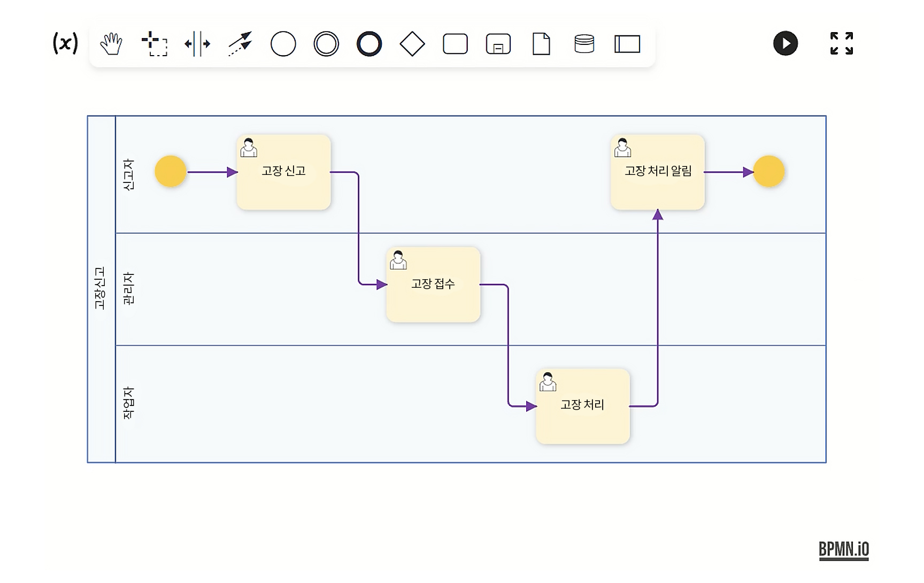The image size is (924, 583).
Task: Pick the intermediate event double circle
Action: coord(326,44)
